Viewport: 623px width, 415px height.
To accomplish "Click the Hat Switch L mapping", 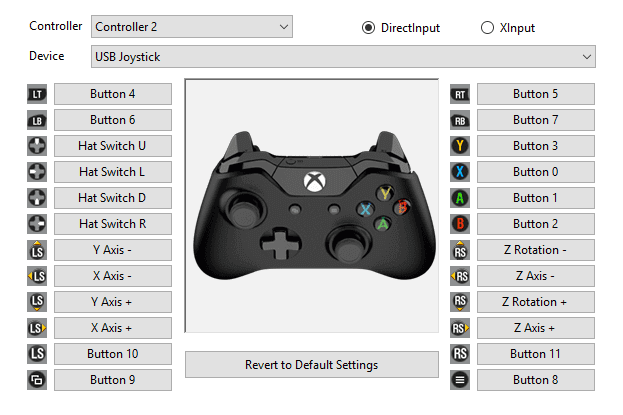I will 113,172.
